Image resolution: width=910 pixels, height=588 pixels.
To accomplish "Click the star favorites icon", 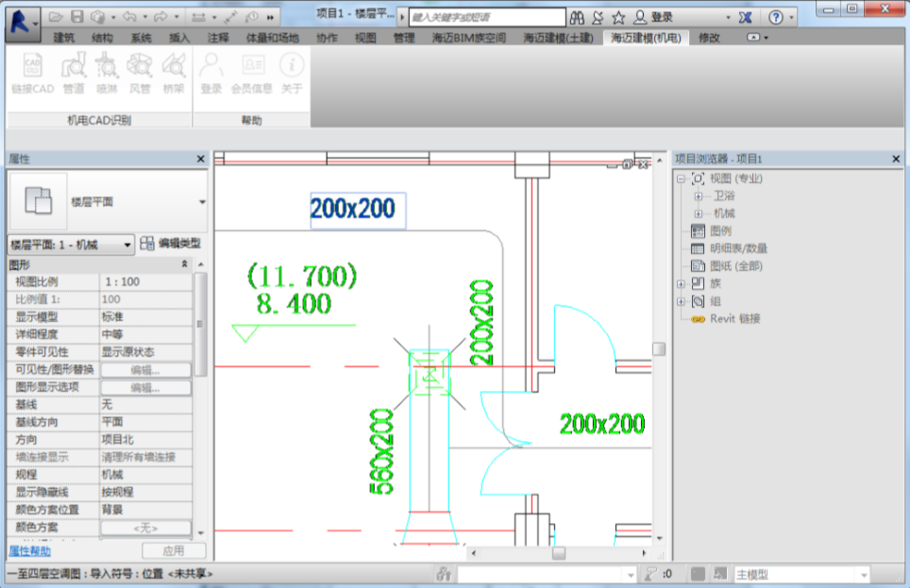I will [x=618, y=17].
